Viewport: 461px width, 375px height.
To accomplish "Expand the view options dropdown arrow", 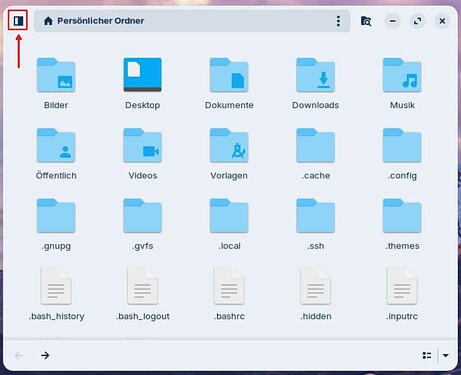I will point(445,355).
